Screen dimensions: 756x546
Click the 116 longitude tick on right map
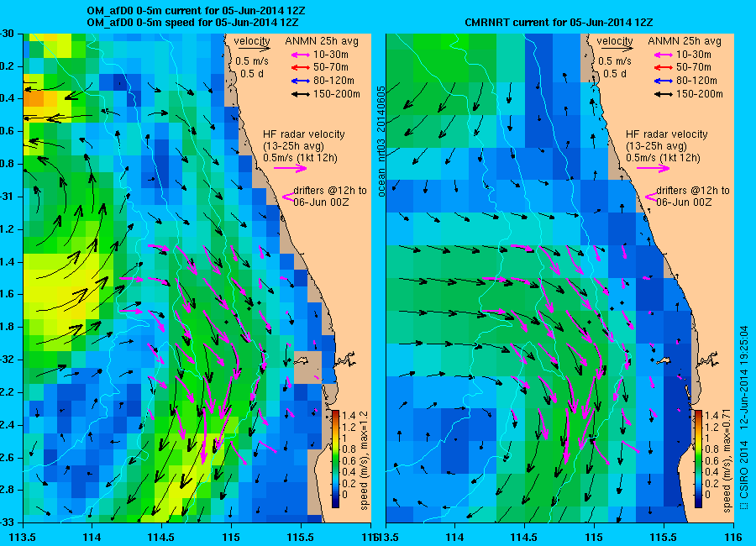tap(733, 537)
